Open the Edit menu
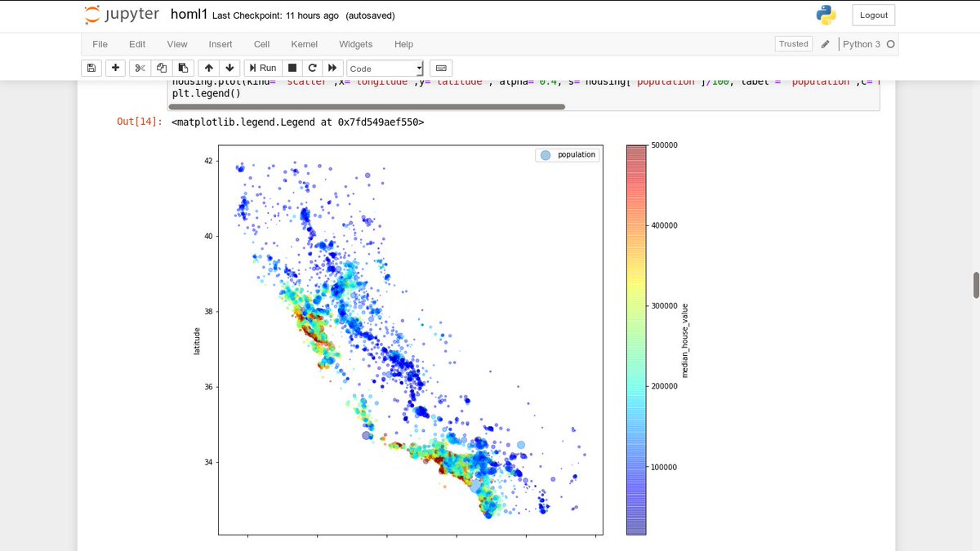 137,44
